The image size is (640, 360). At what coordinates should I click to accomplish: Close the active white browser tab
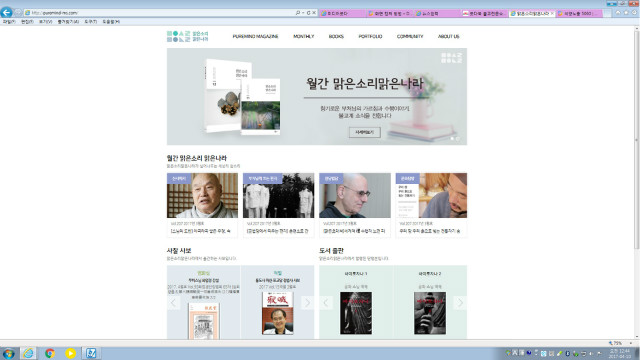tap(552, 13)
